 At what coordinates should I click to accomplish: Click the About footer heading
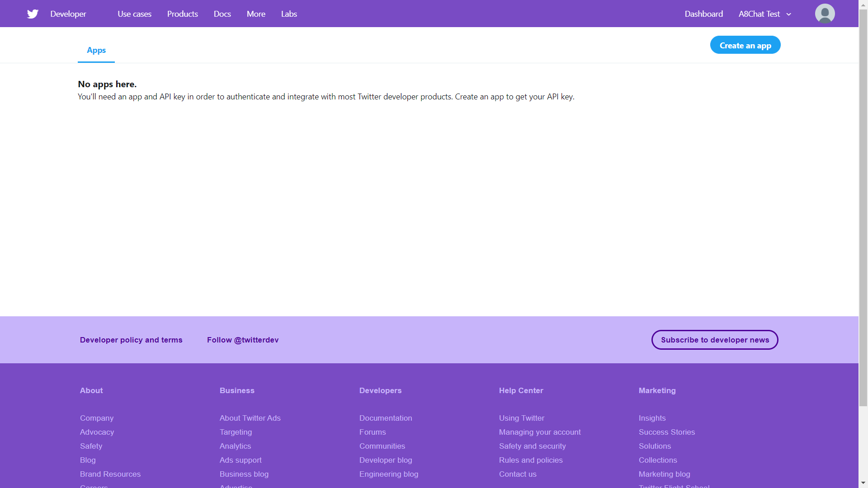tap(91, 390)
